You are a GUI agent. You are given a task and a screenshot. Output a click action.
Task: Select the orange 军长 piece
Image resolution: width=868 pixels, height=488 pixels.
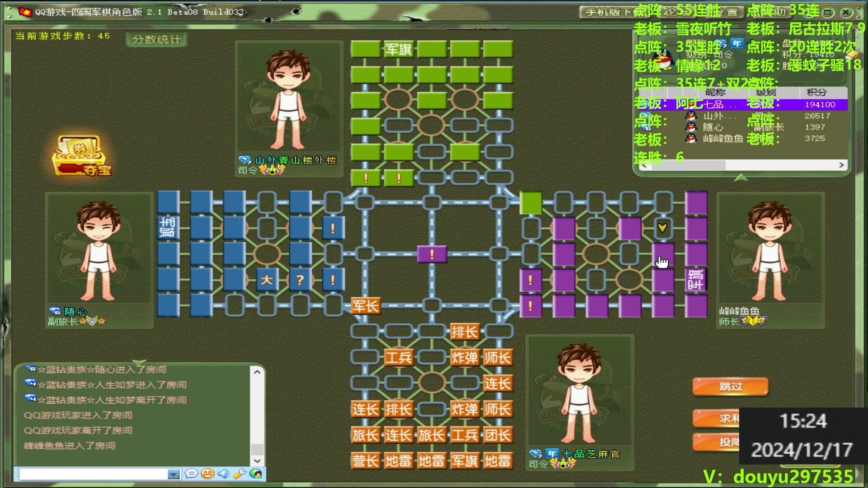coord(365,306)
